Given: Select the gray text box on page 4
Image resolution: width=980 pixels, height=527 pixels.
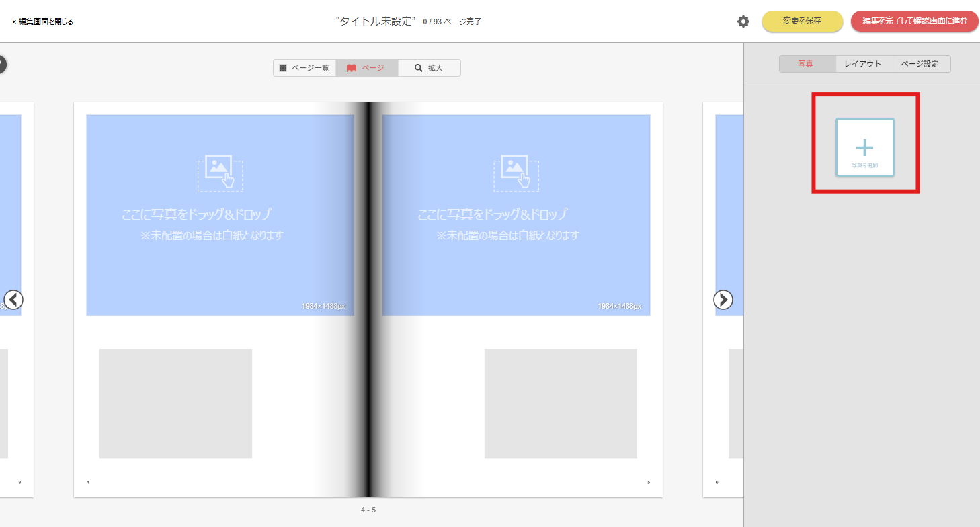Looking at the screenshot, I should [175, 403].
